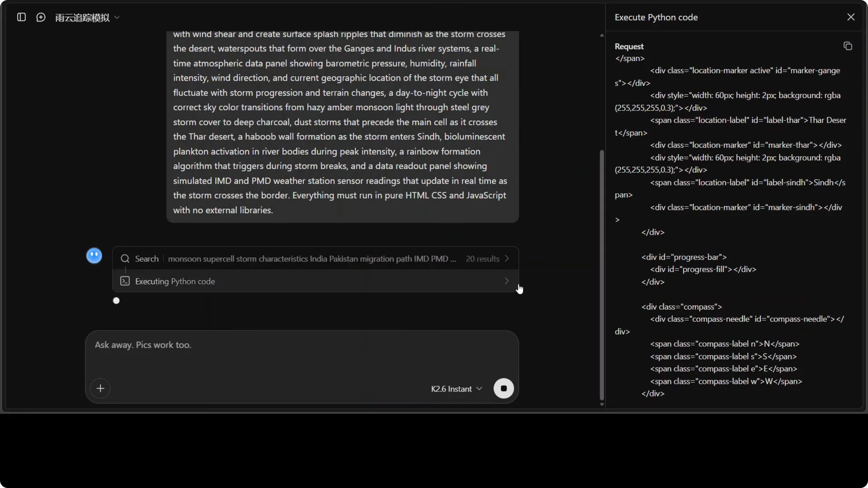Stop generation with the stop button
The image size is (868, 488).
point(504,389)
